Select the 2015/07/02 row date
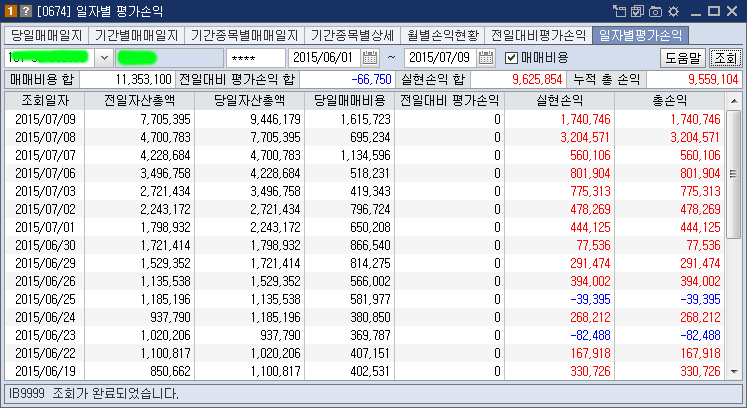 (45, 209)
